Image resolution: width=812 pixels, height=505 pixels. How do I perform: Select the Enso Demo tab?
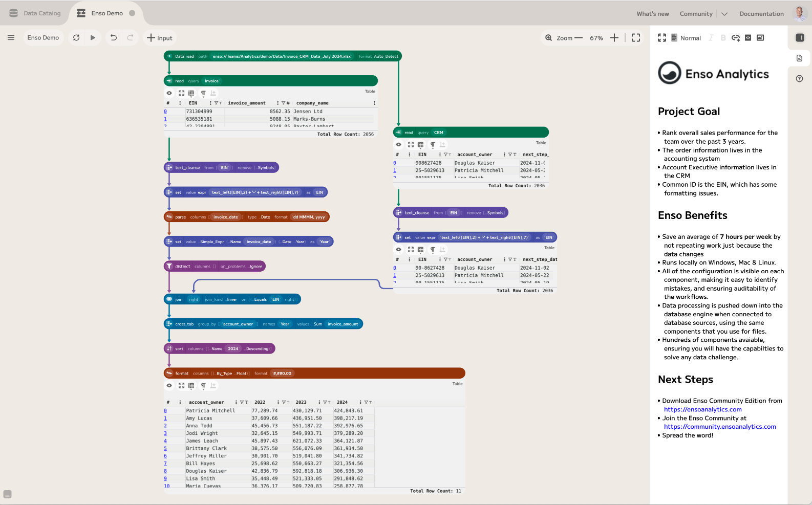coord(107,13)
